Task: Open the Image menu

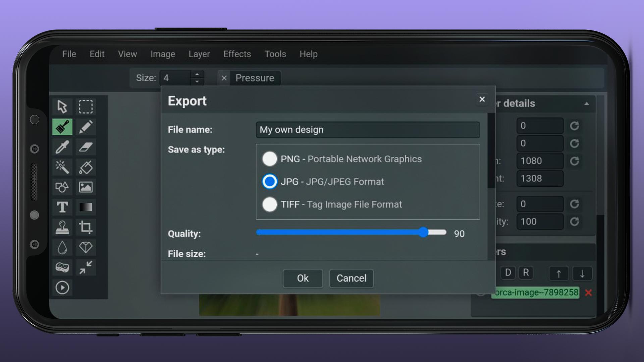Action: [163, 54]
